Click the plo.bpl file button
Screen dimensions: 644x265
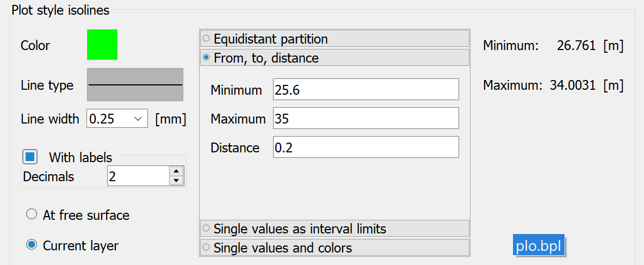pyautogui.click(x=539, y=245)
